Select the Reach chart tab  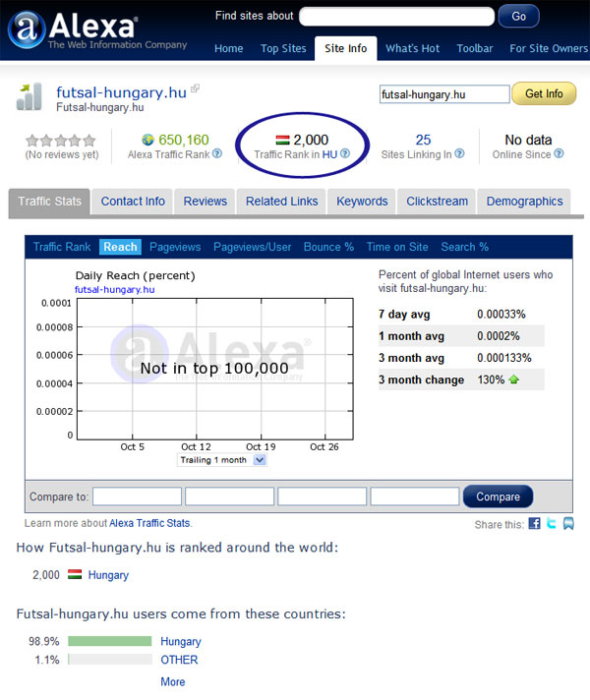[x=120, y=247]
